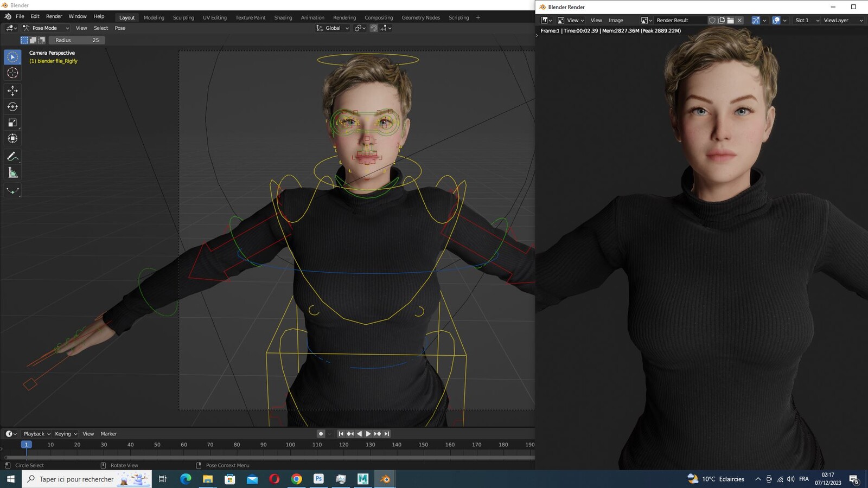Open the Image menu in Render window
The image size is (868, 488).
[x=616, y=20]
